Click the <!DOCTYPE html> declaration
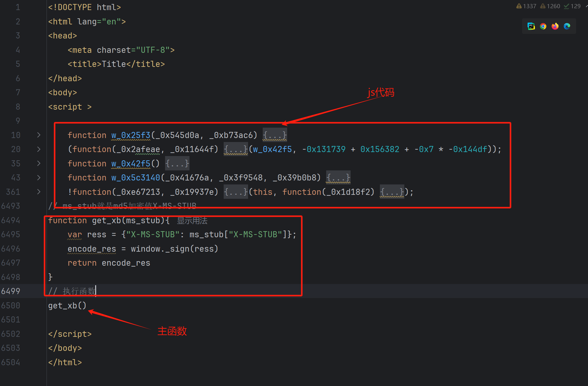588x386 pixels. (85, 7)
